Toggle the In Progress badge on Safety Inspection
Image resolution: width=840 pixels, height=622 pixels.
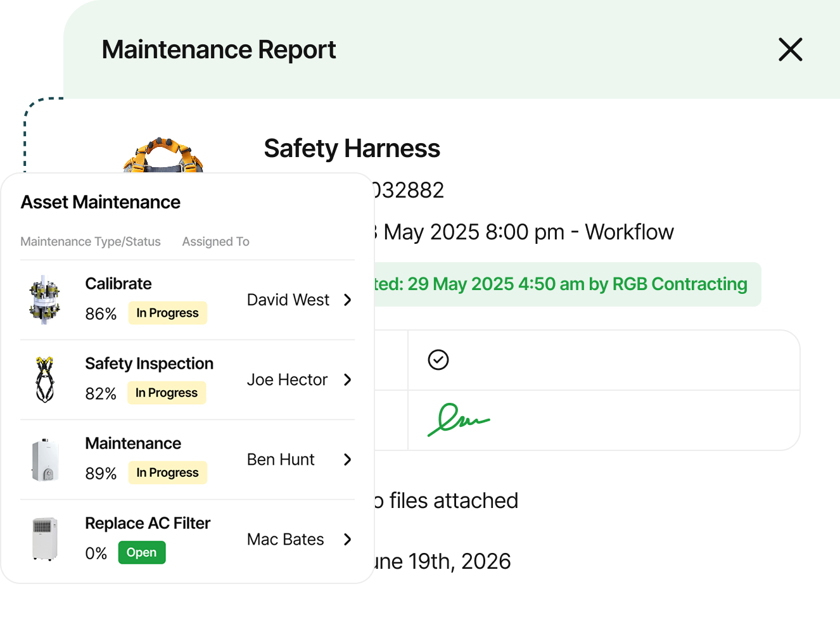tap(166, 393)
